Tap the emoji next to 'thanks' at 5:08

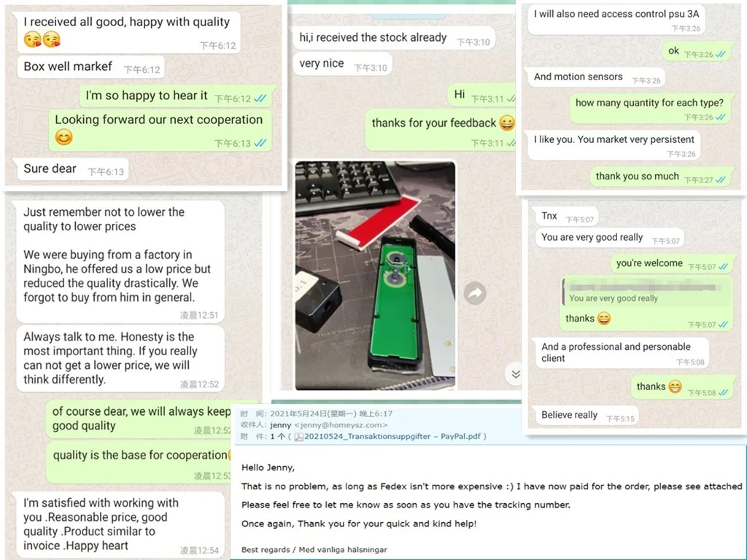click(675, 386)
